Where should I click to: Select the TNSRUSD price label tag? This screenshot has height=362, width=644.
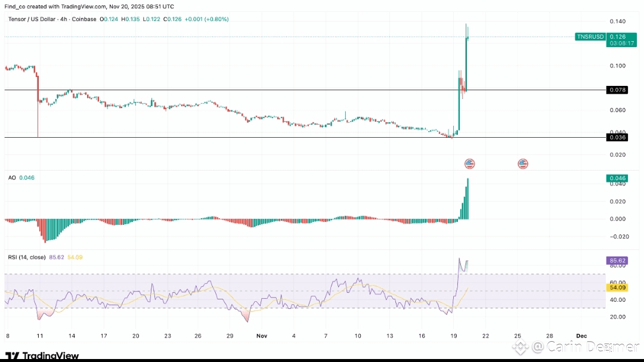(590, 36)
